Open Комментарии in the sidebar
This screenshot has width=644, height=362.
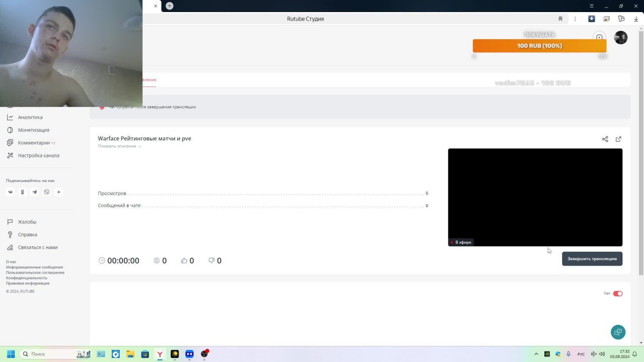[x=34, y=143]
